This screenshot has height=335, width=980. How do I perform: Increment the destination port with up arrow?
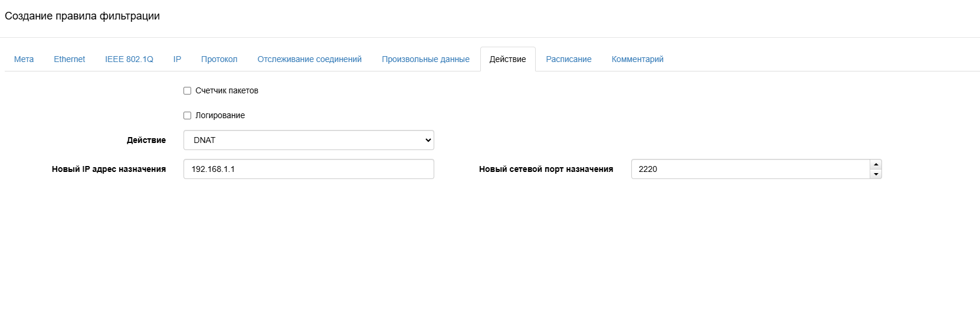click(876, 164)
